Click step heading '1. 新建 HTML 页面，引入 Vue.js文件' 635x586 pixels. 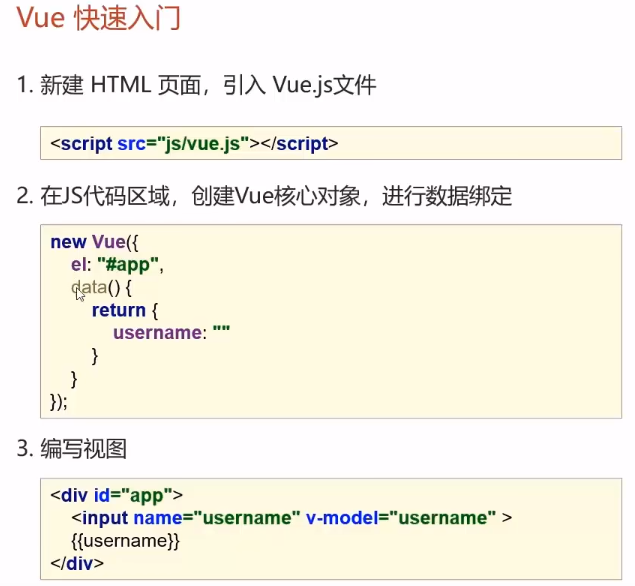coord(196,85)
